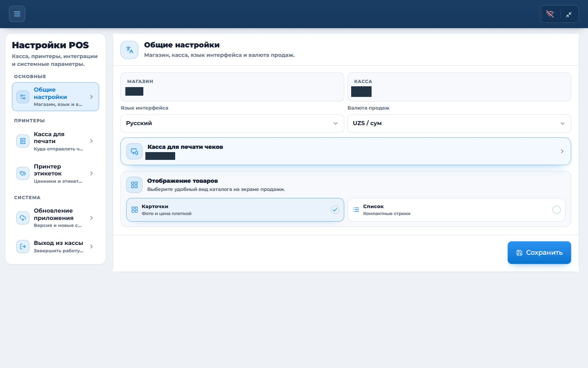
Task: Click the Компактные строки caption
Action: [x=387, y=213]
